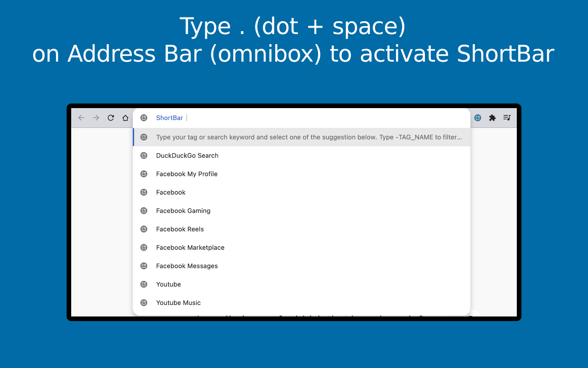This screenshot has height=368, width=588.
Task: Click the icon beside Facebook Reels
Action: [144, 229]
